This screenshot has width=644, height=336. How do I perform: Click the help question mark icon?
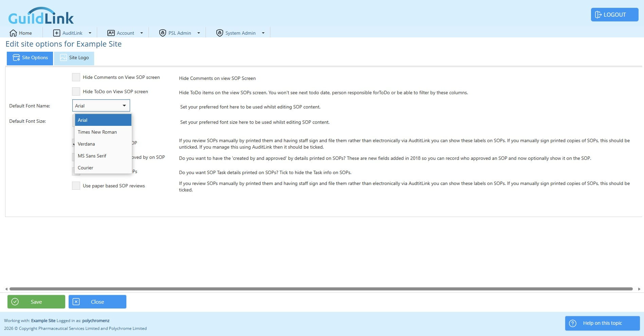[573, 323]
